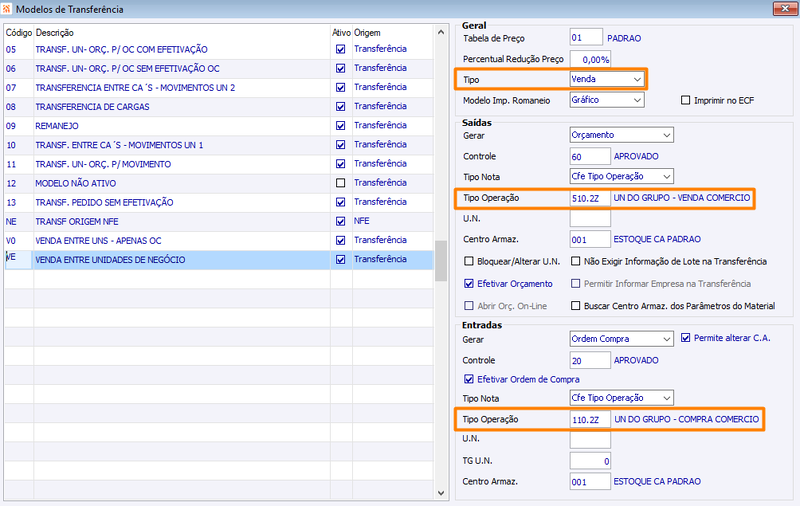Check the Bloquear/Alterar U.N. option
This screenshot has width=800, height=506.
coord(468,261)
